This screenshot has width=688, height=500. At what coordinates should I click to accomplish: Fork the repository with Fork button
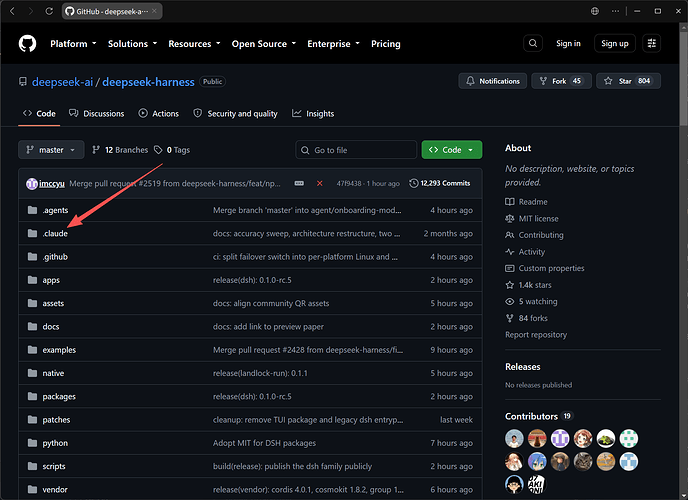[561, 81]
